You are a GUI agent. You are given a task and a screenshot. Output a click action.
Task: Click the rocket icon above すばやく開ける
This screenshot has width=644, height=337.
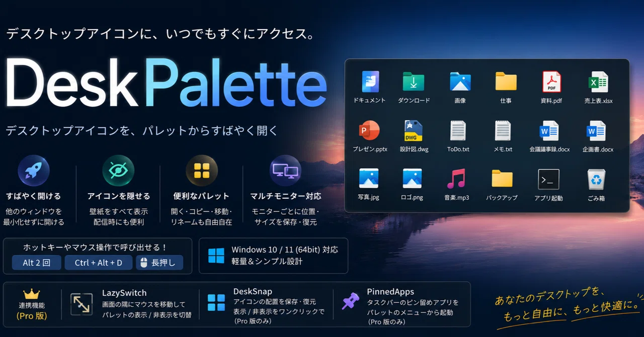(x=34, y=171)
